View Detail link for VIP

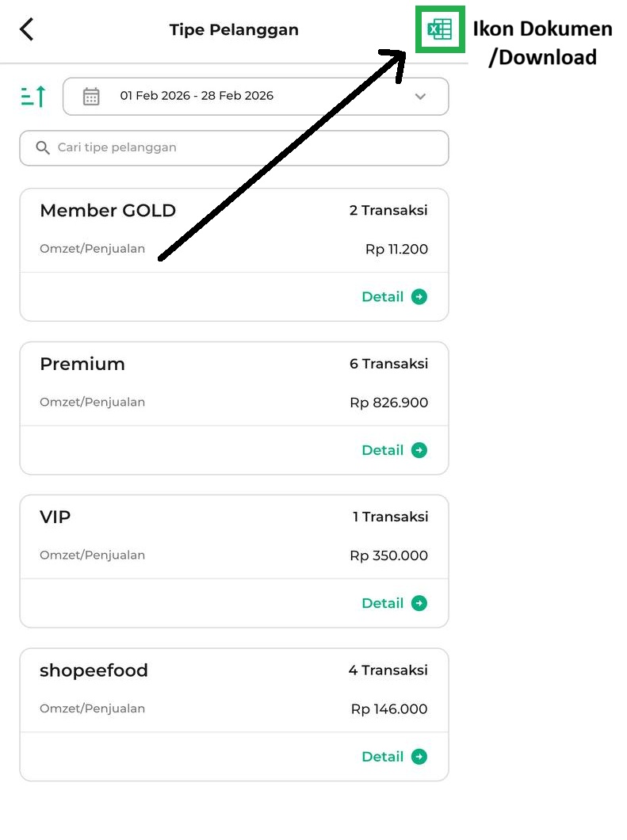tap(383, 604)
